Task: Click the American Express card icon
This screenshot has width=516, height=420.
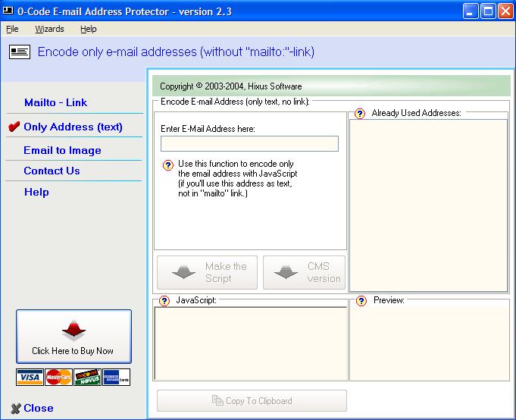Action: click(x=117, y=378)
